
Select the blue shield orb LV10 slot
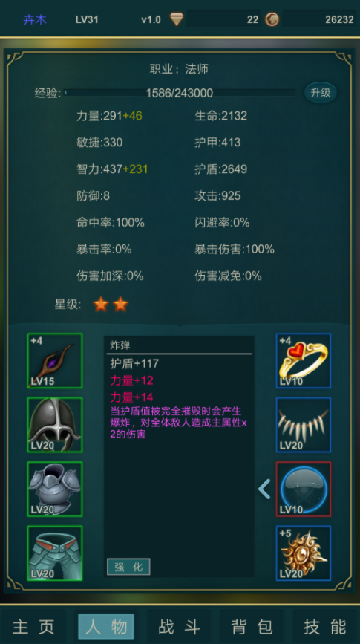coord(304,489)
